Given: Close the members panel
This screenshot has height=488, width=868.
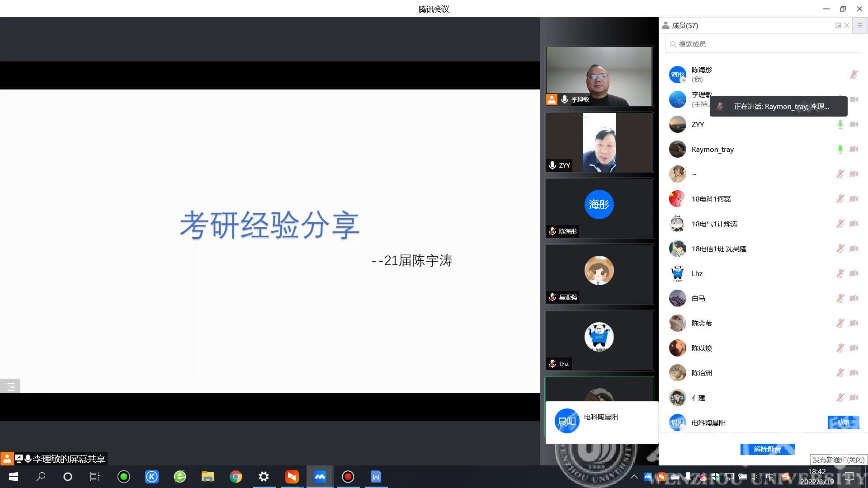Looking at the screenshot, I should tap(847, 26).
